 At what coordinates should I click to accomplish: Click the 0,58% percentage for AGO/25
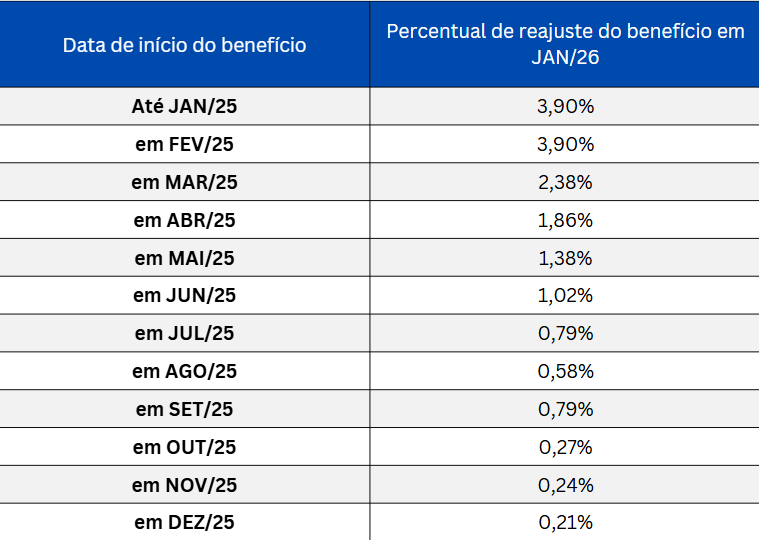(565, 372)
